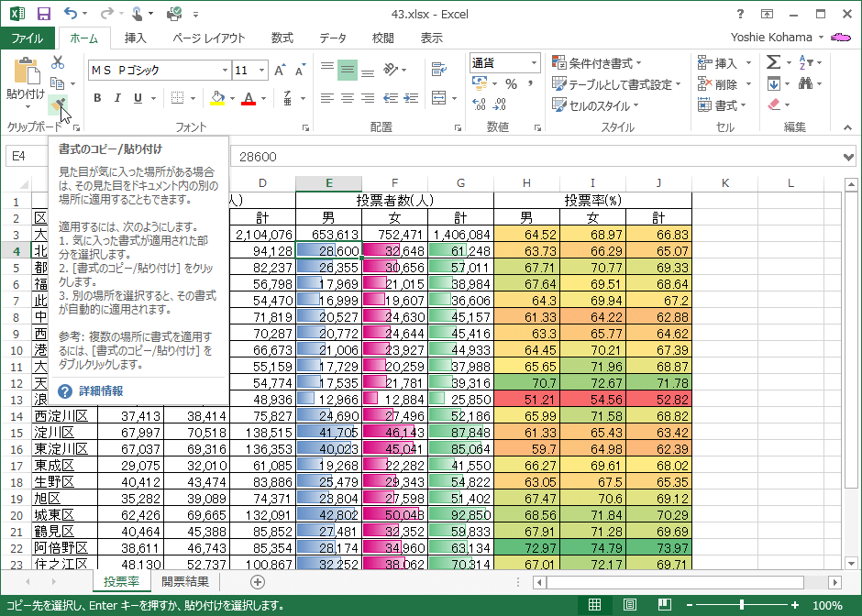This screenshot has width=862, height=616.
Task: Toggle Italic formatting
Action: click(x=117, y=98)
